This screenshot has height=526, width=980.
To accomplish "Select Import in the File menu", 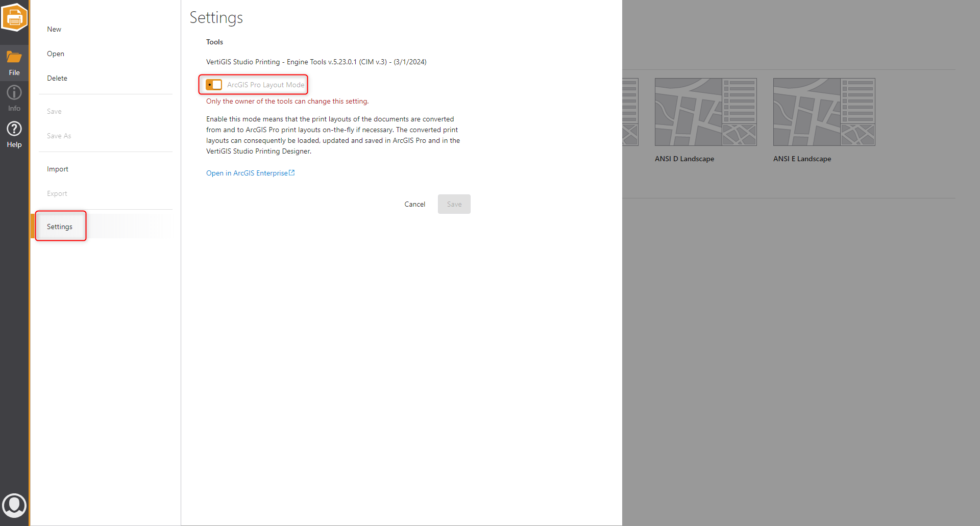I will pos(58,169).
